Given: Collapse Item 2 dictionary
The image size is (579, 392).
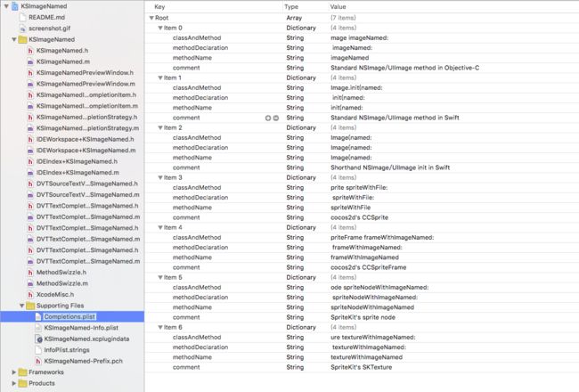Looking at the screenshot, I should coord(160,127).
